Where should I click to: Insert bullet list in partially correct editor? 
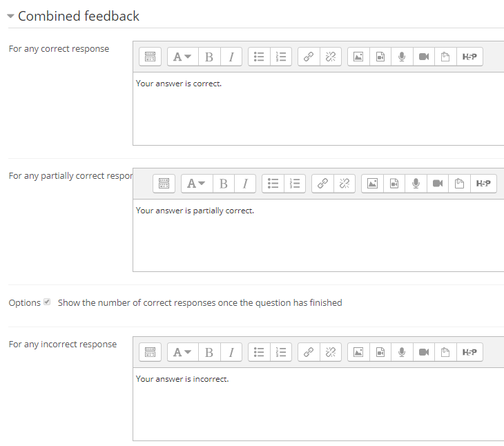[x=273, y=184]
